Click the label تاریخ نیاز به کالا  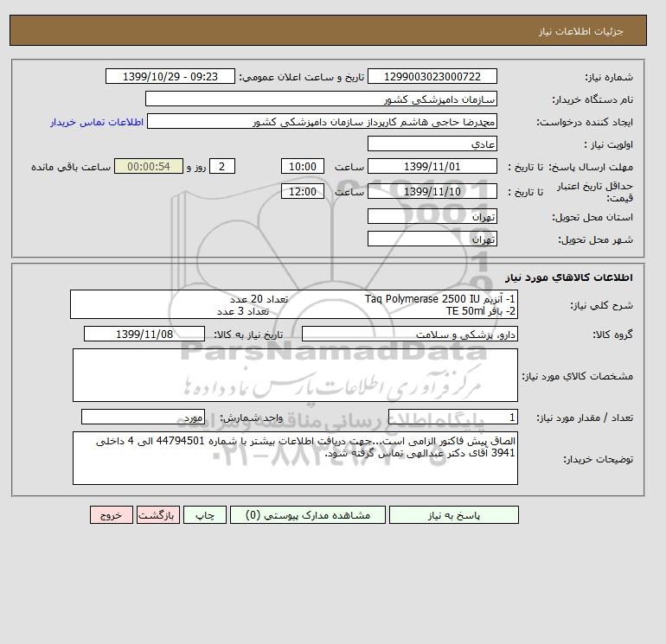[248, 335]
